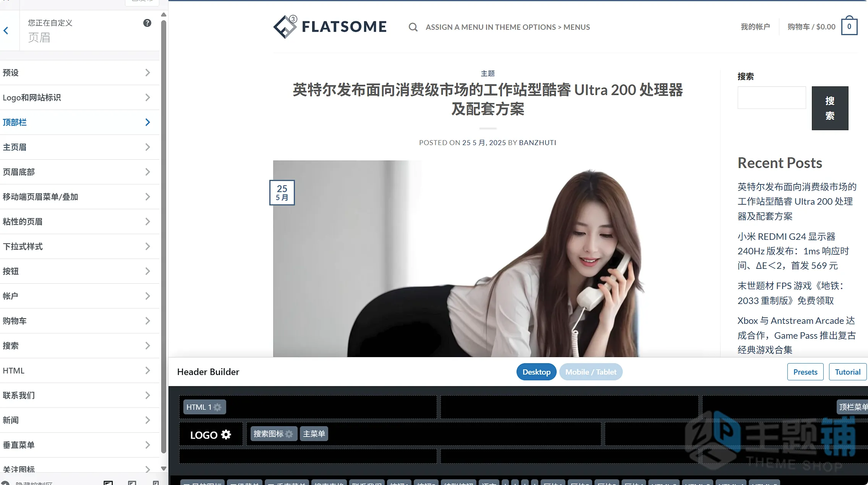This screenshot has width=868, height=485.
Task: Open the 购物车 / $0.00 cart link
Action: coord(811,27)
